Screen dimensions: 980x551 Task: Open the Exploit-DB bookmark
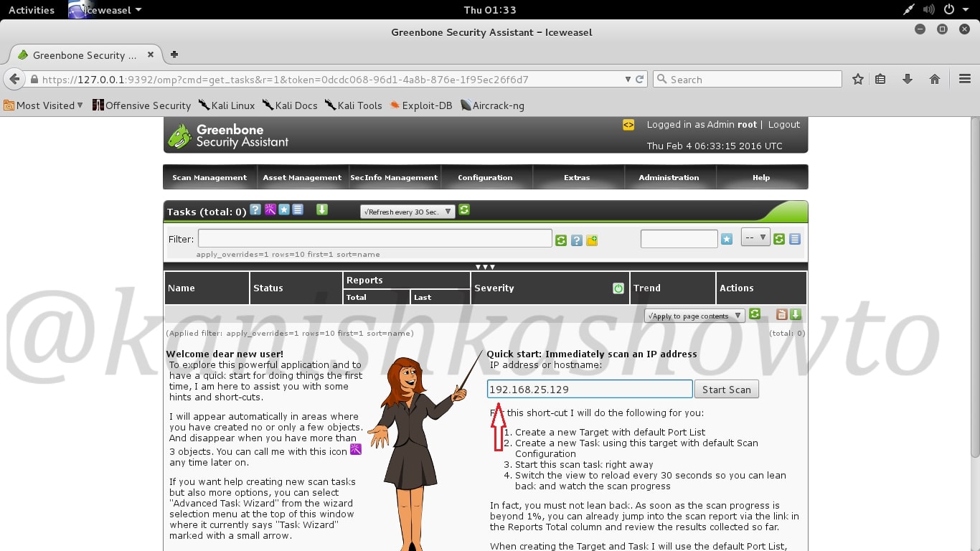click(421, 105)
